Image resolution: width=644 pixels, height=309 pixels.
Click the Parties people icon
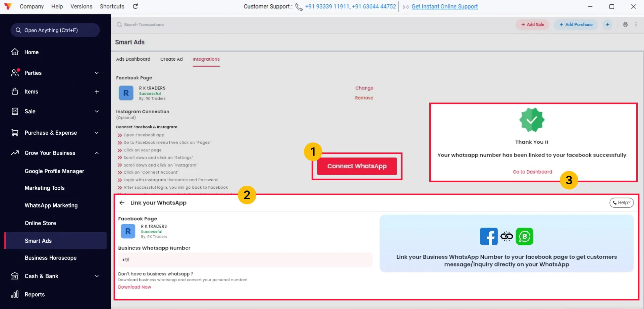point(15,73)
